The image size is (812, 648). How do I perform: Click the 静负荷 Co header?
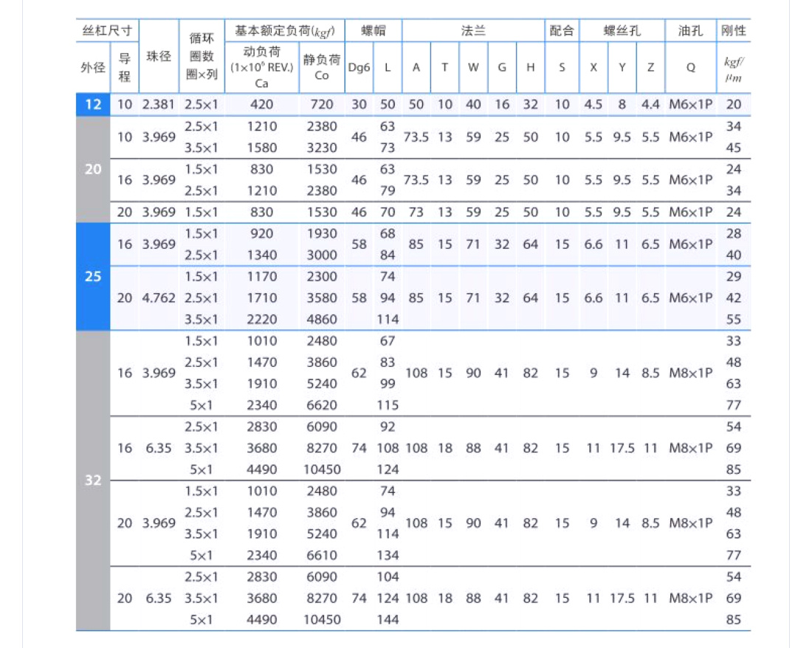[322, 67]
